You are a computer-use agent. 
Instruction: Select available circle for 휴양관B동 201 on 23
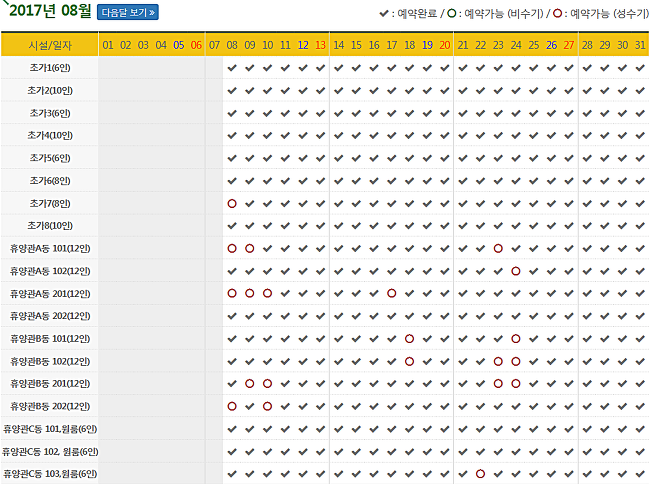tap(498, 383)
